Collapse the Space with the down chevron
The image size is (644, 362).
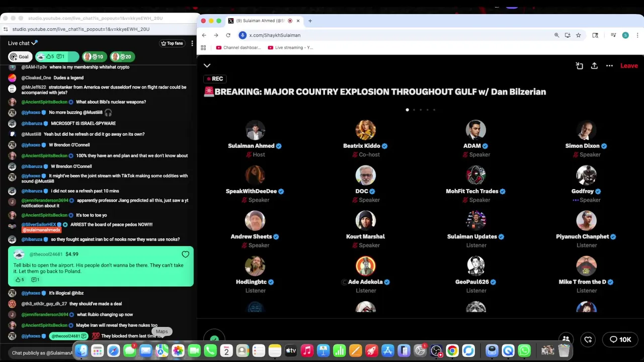click(207, 66)
